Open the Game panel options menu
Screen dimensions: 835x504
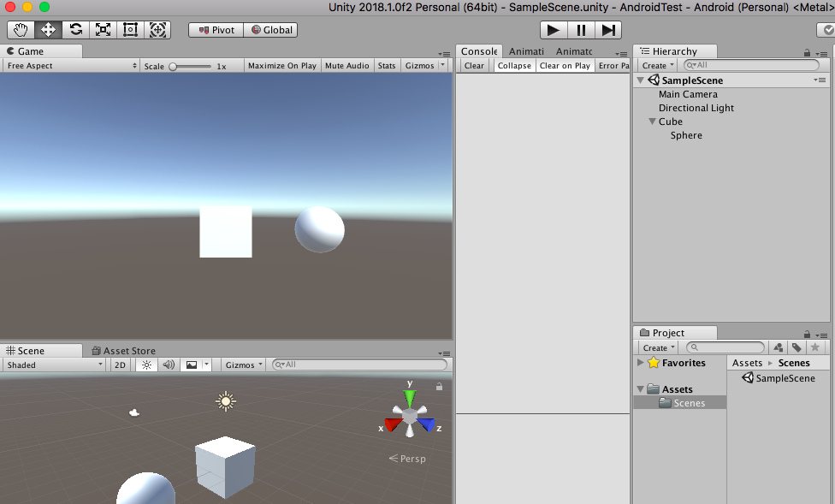(x=444, y=54)
